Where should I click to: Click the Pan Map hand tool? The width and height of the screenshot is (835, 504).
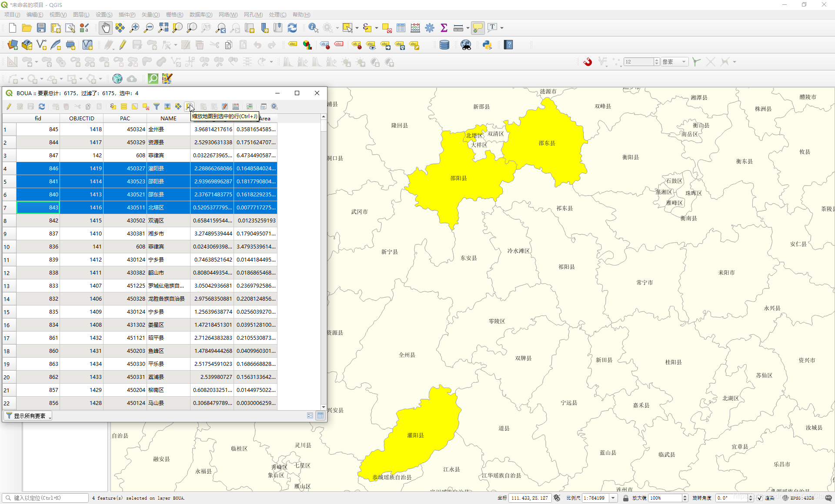pyautogui.click(x=105, y=28)
